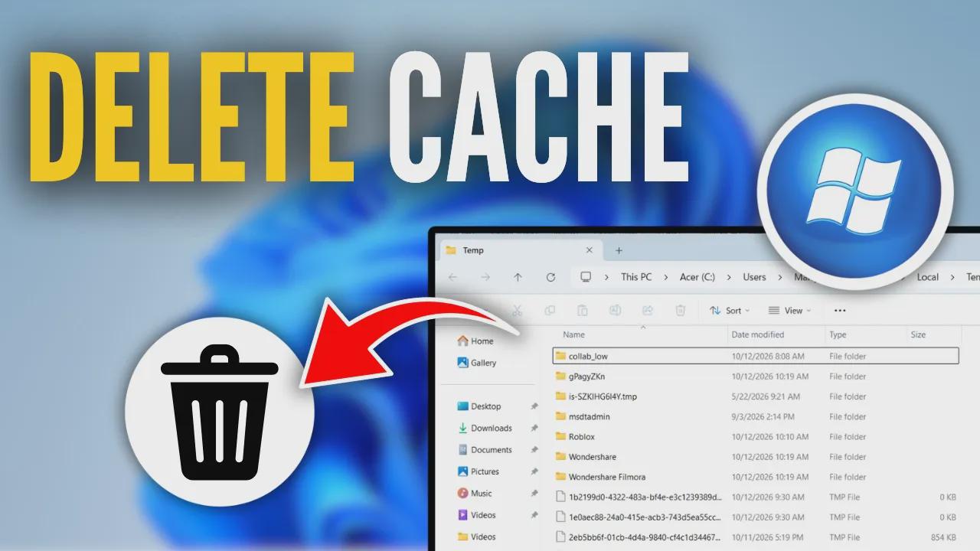Click folder icon of collab_low row

pyautogui.click(x=560, y=356)
